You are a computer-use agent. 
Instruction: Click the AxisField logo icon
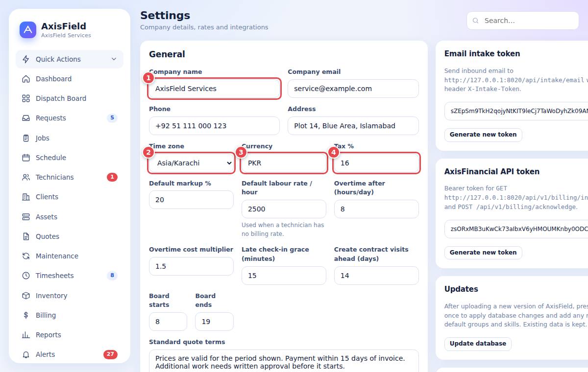[x=28, y=30]
